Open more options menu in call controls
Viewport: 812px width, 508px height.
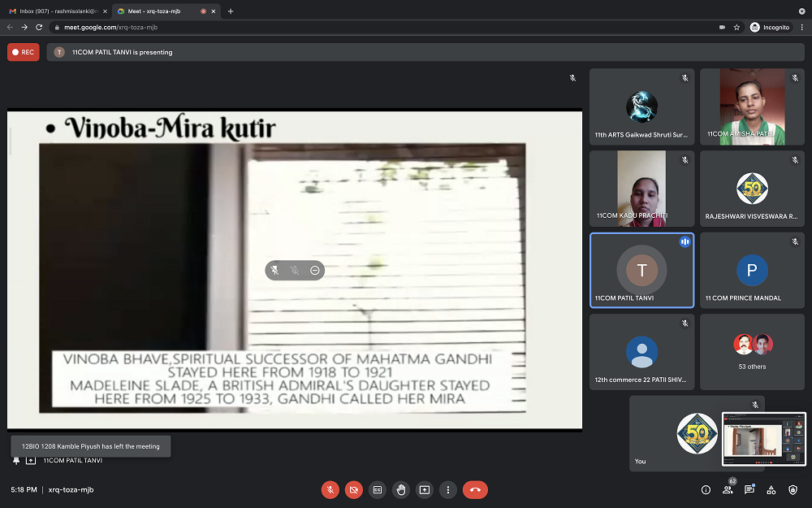click(448, 490)
